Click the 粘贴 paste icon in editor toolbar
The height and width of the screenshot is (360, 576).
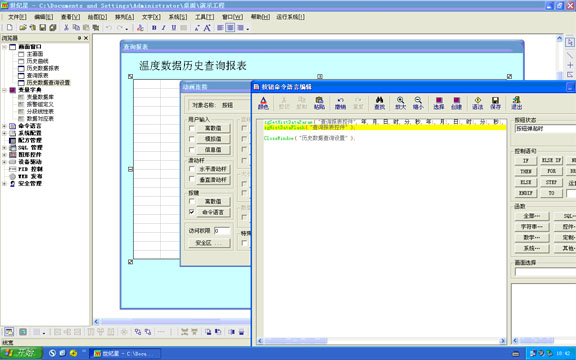[x=319, y=103]
